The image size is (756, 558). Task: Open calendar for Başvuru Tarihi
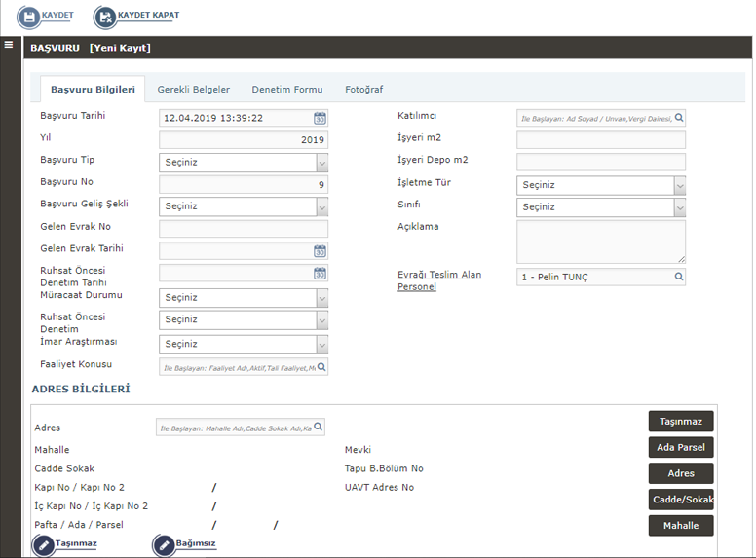point(320,118)
